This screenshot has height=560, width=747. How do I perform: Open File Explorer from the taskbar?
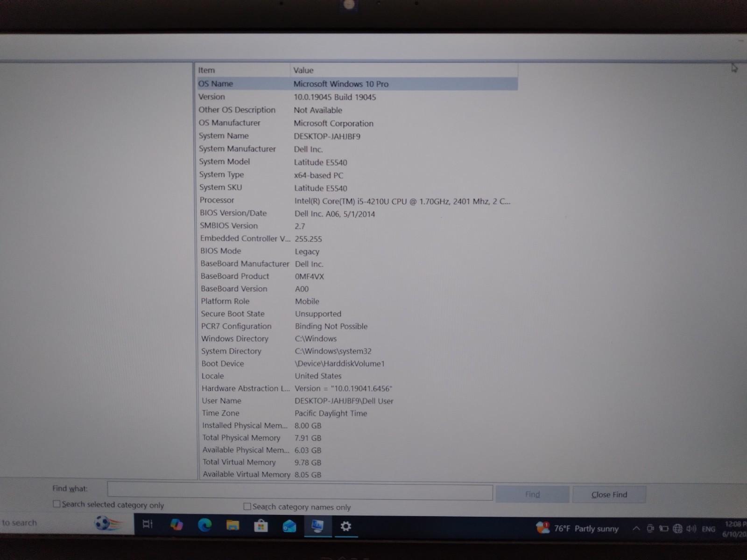pos(233,525)
